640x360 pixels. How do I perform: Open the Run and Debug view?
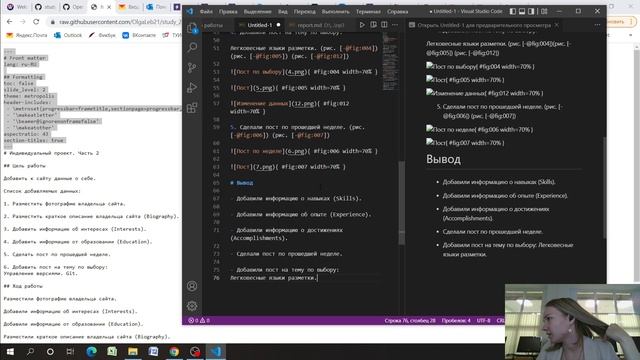(192, 87)
